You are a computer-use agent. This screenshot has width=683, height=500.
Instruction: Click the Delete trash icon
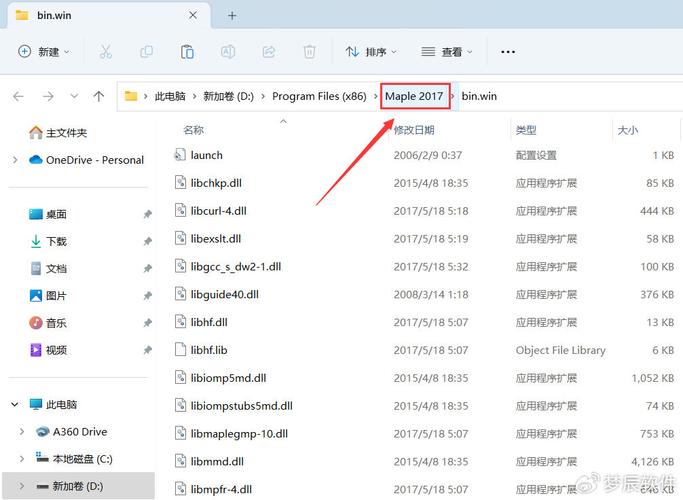click(309, 52)
